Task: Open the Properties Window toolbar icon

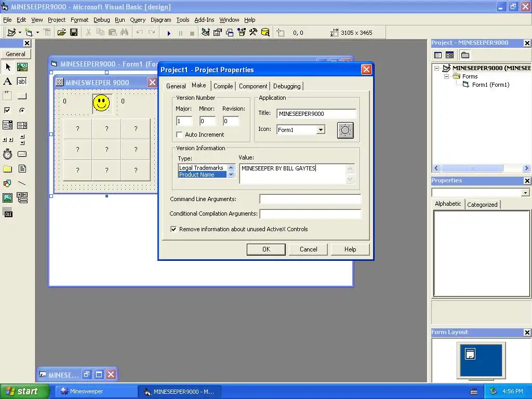Action: (x=218, y=33)
